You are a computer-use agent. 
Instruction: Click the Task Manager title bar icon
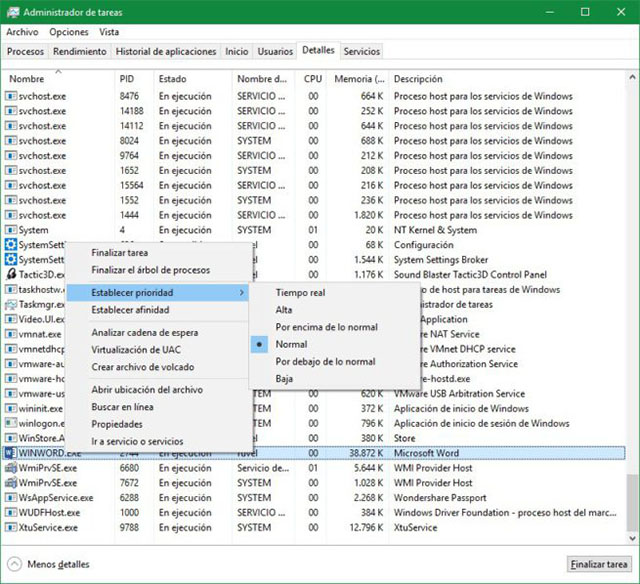pos(13,12)
